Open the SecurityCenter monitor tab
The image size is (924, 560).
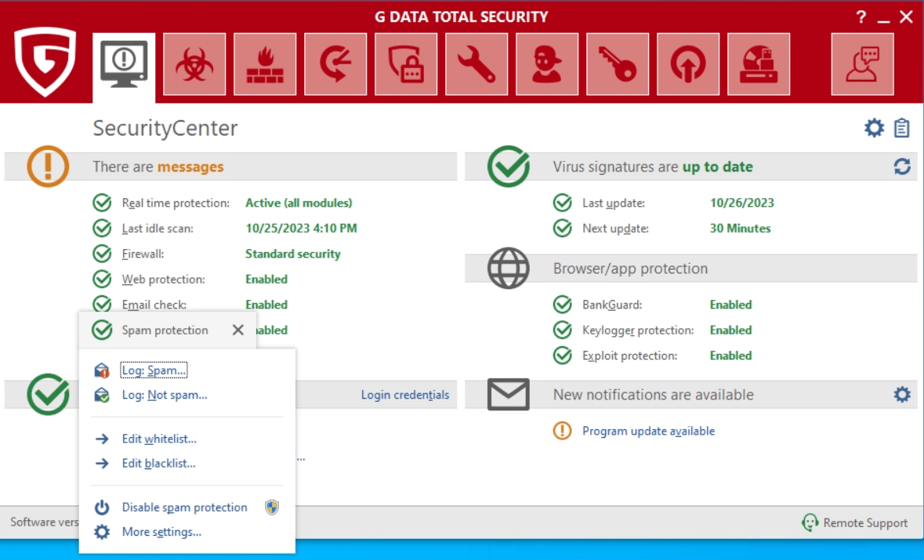[124, 66]
